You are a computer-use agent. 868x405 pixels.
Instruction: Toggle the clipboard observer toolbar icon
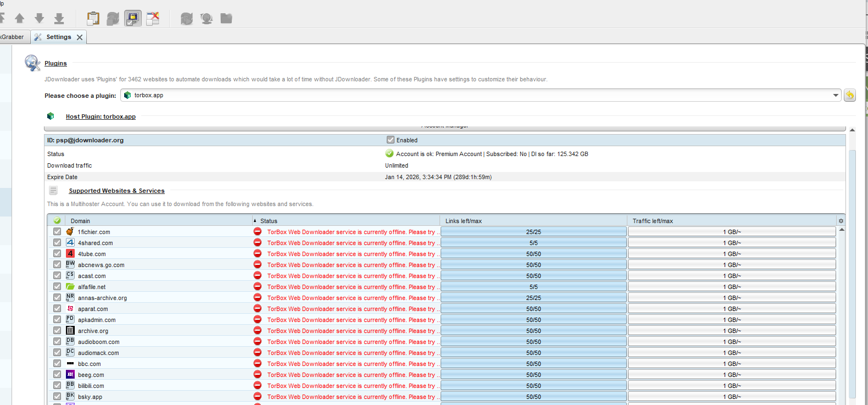point(93,19)
